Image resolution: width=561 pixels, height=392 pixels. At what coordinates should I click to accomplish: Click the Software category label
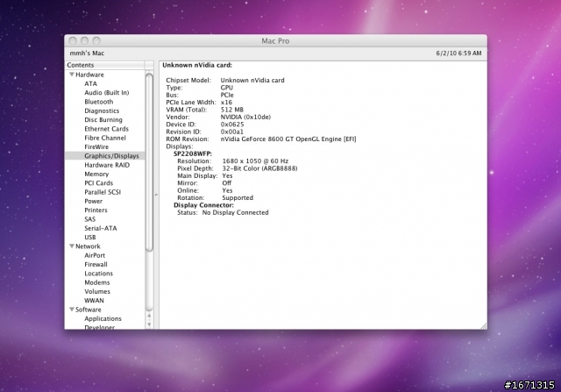[x=88, y=310]
